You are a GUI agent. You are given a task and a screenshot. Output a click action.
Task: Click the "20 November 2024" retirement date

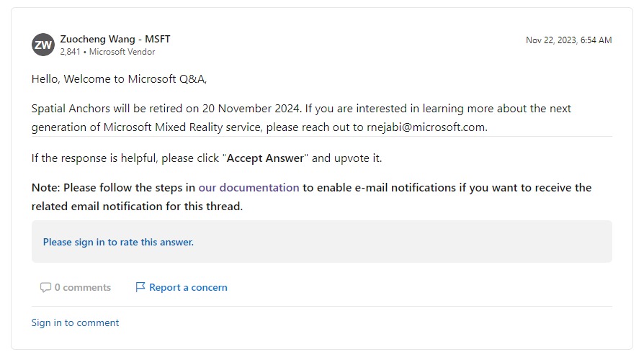tap(250, 109)
